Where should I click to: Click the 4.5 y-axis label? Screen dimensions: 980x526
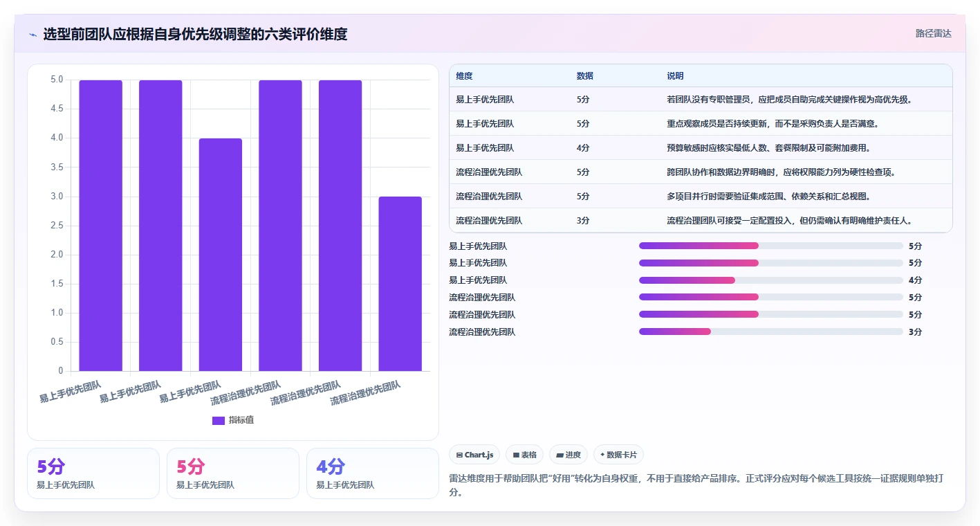click(x=57, y=109)
